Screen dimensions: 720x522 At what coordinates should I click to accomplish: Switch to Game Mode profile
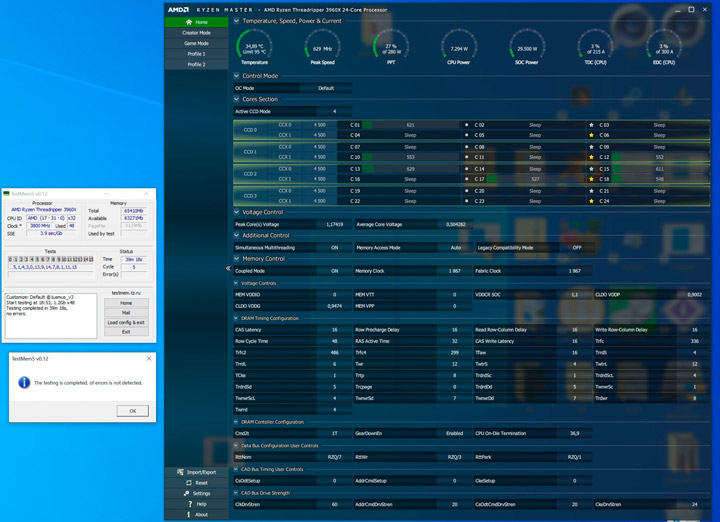click(197, 43)
